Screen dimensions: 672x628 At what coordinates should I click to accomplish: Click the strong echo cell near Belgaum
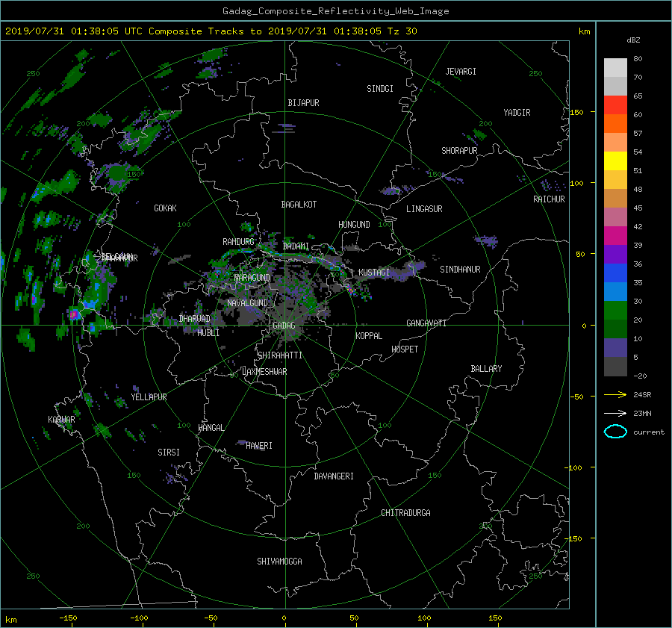[x=73, y=314]
